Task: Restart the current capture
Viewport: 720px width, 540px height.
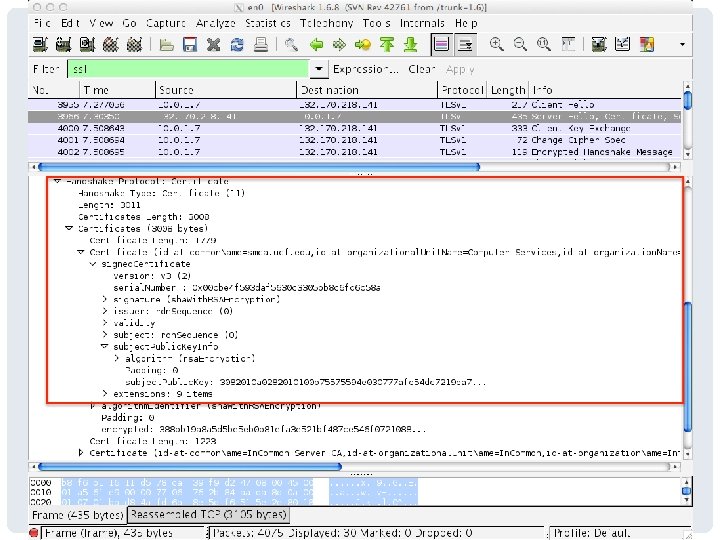Action: click(134, 45)
